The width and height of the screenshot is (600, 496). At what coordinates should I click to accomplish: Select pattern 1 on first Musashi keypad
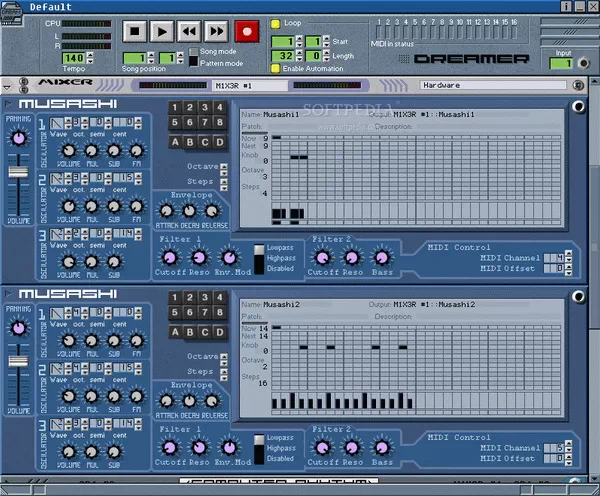(x=175, y=108)
